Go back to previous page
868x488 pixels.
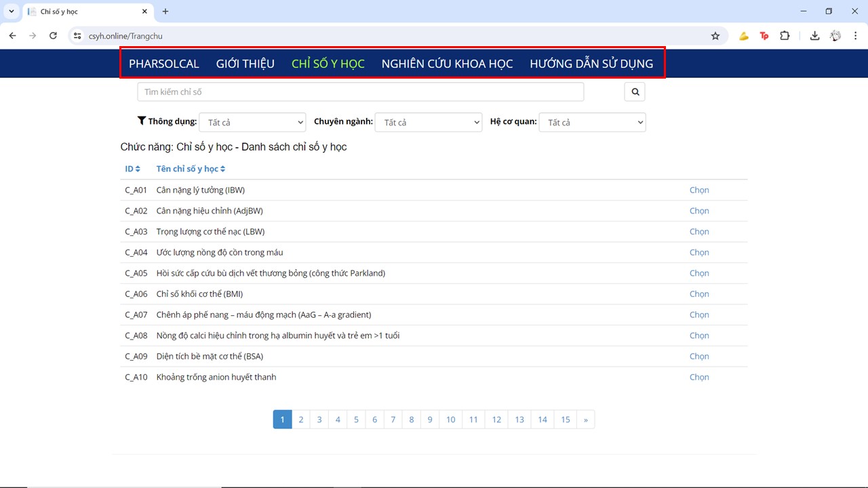point(12,36)
